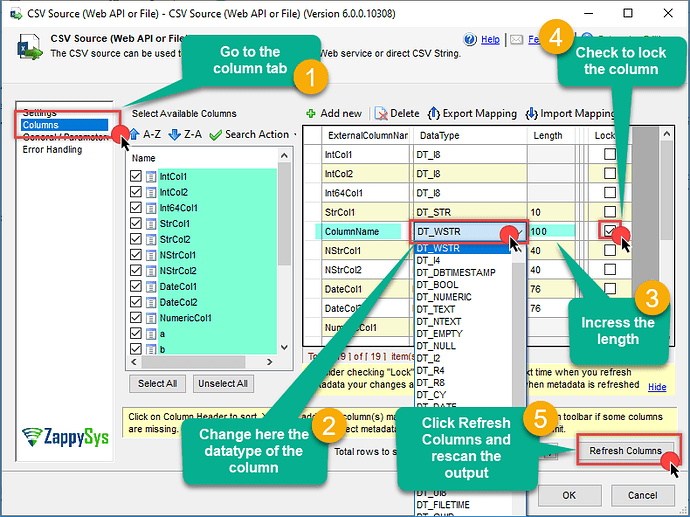Click the Length header in the grid
The width and height of the screenshot is (690, 517).
551,136
